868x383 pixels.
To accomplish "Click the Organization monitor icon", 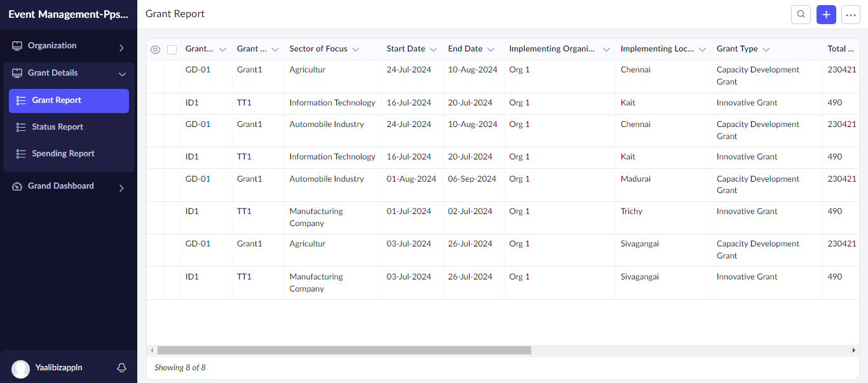I will (x=17, y=46).
